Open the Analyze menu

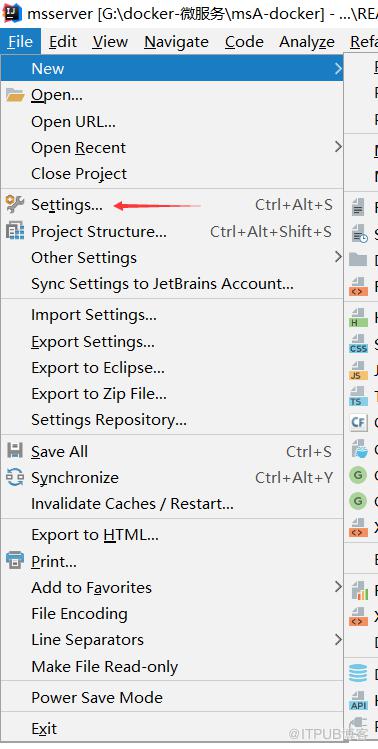click(x=307, y=42)
